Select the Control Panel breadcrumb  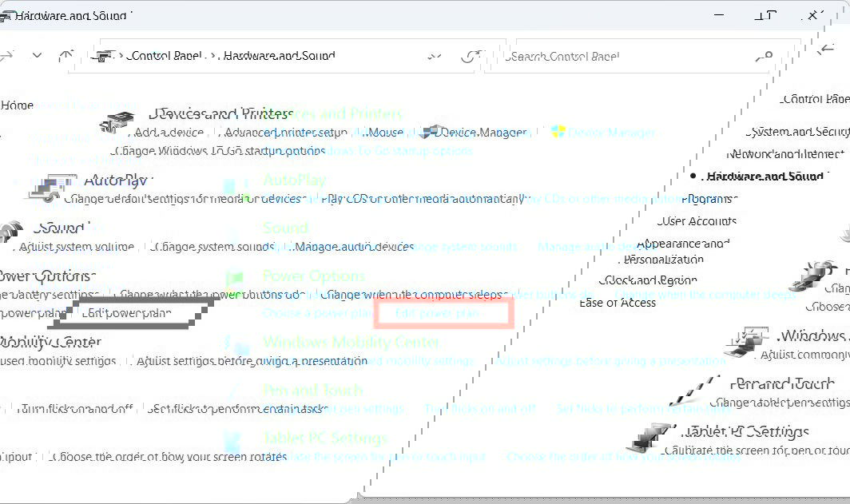[x=166, y=56]
